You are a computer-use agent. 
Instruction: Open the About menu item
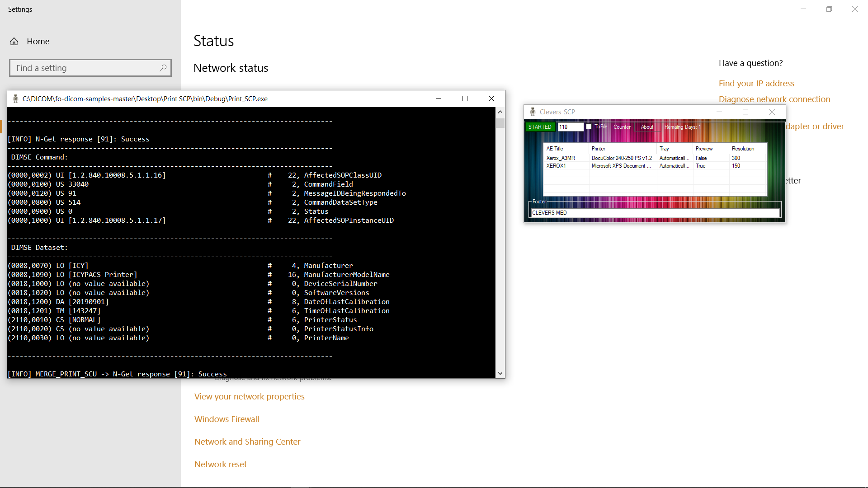click(x=647, y=127)
